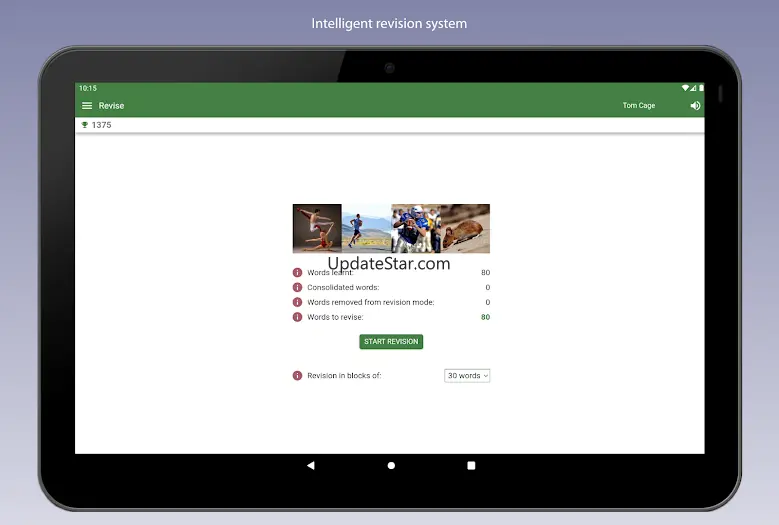Click the 10:15 status bar clock
The width and height of the screenshot is (779, 525).
point(88,88)
